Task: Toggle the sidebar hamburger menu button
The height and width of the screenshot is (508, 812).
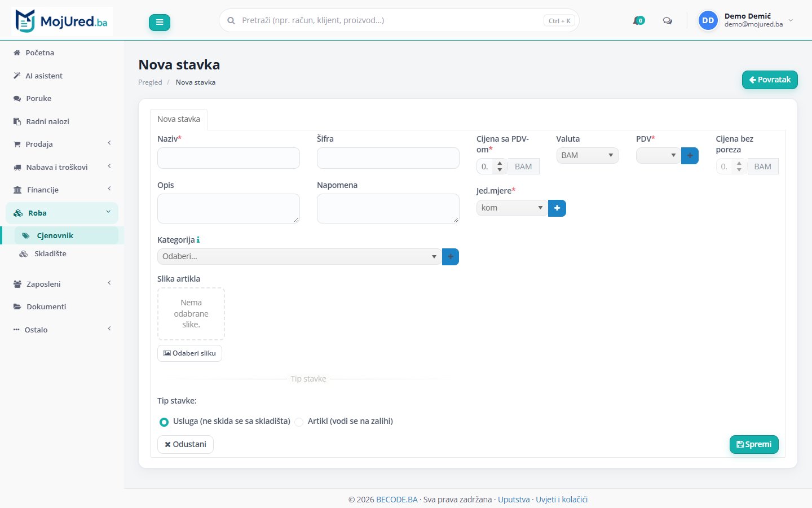Action: [x=160, y=23]
